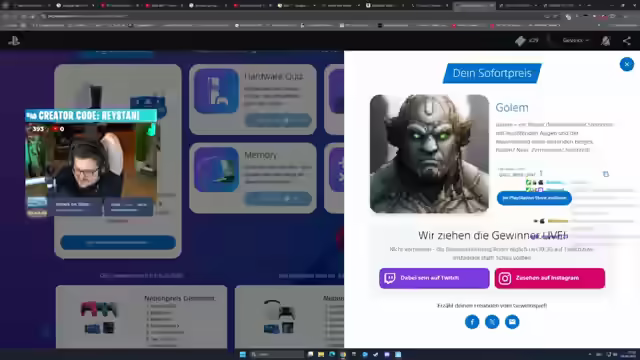
Task: Open the account dropdown in the header
Action: [576, 40]
